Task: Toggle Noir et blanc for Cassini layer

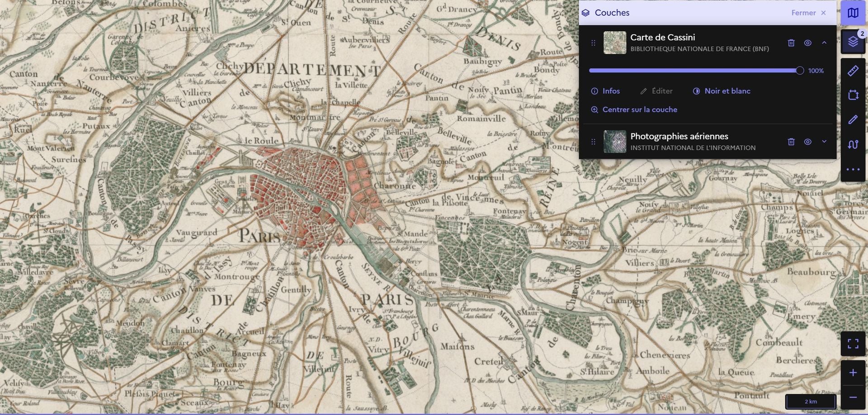Action: point(722,91)
